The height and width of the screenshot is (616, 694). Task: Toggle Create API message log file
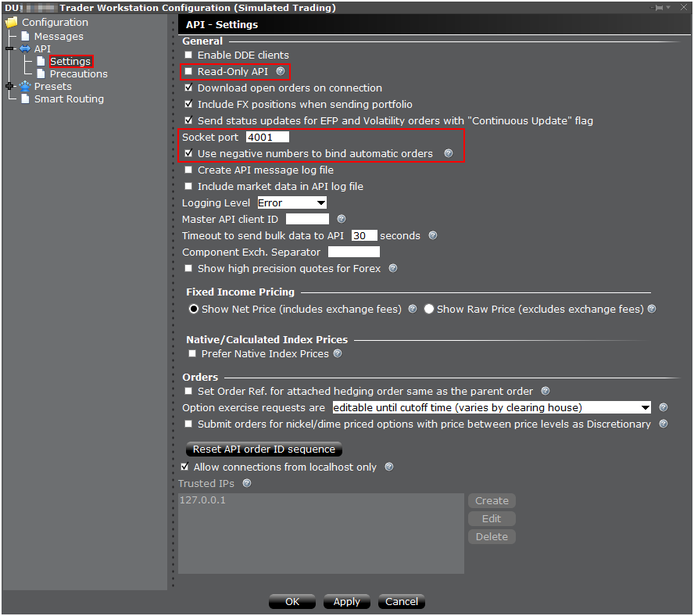188,170
